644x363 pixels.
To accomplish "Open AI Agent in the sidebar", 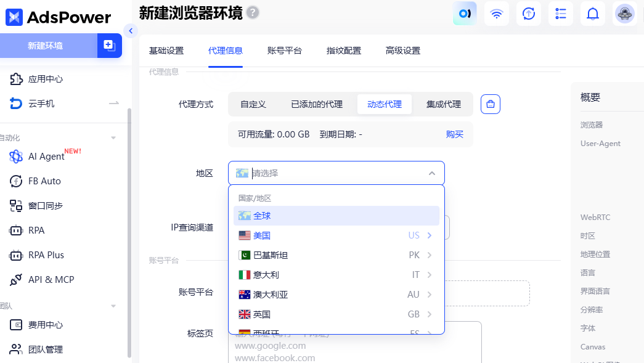I will 46,157.
